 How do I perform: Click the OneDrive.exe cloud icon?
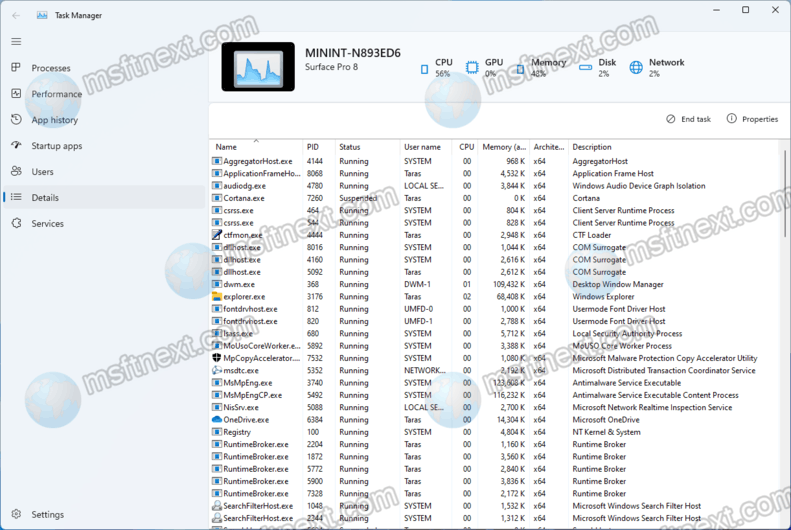click(216, 420)
